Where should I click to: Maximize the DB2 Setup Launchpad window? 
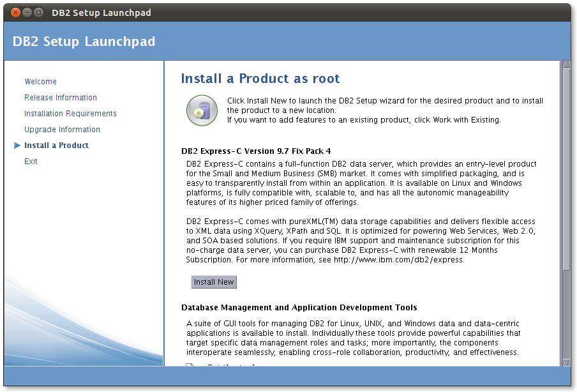pyautogui.click(x=38, y=13)
